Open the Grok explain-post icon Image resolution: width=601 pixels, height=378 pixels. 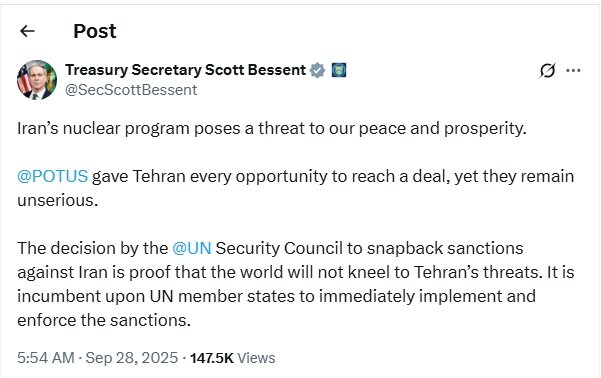(x=547, y=70)
